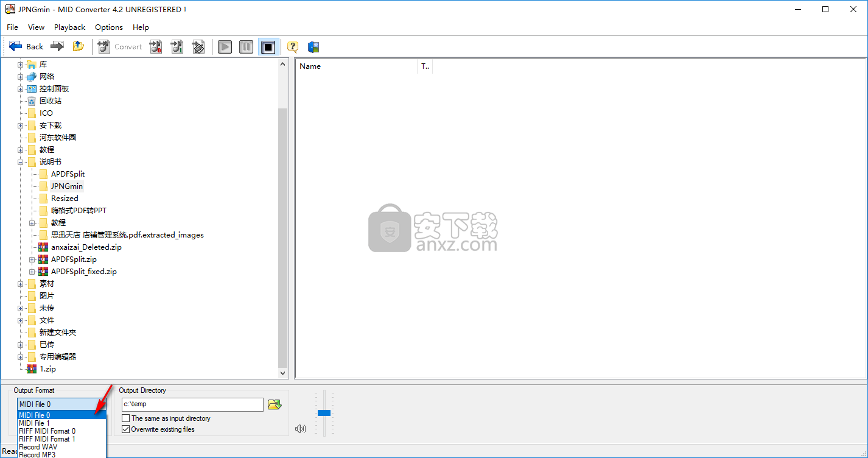
Task: Toggle 'Overwrite existing files' checkbox
Action: coord(125,429)
